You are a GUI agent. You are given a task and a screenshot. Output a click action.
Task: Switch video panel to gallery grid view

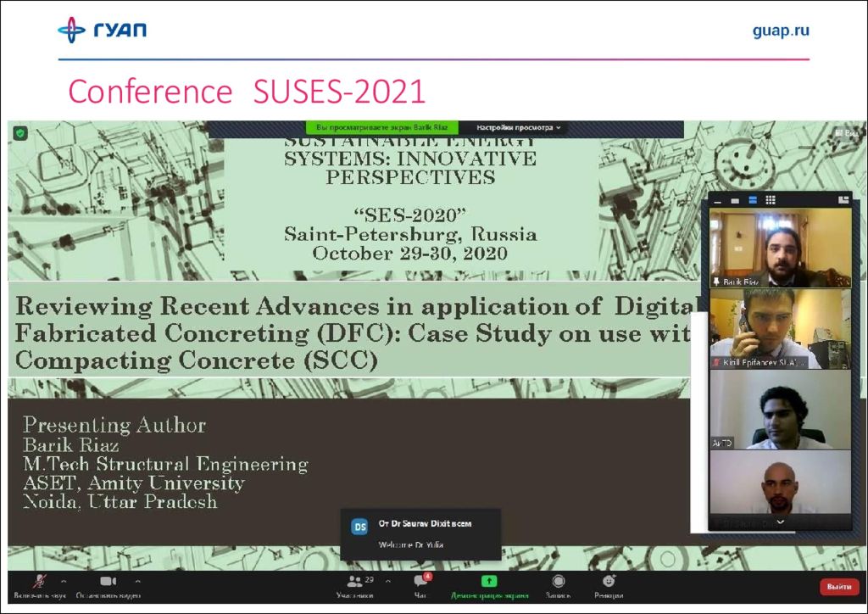[x=771, y=200]
